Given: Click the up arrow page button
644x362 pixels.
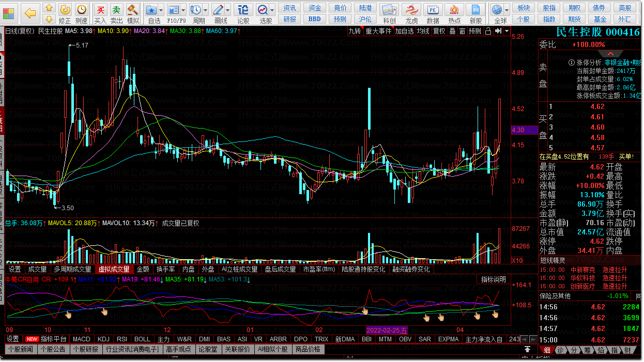Looking at the screenshot, I should pos(49,8).
